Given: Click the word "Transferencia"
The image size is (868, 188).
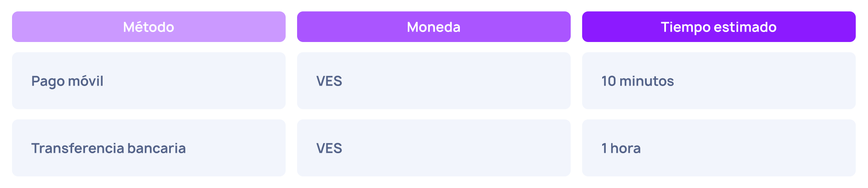Looking at the screenshot, I should click(x=78, y=148).
